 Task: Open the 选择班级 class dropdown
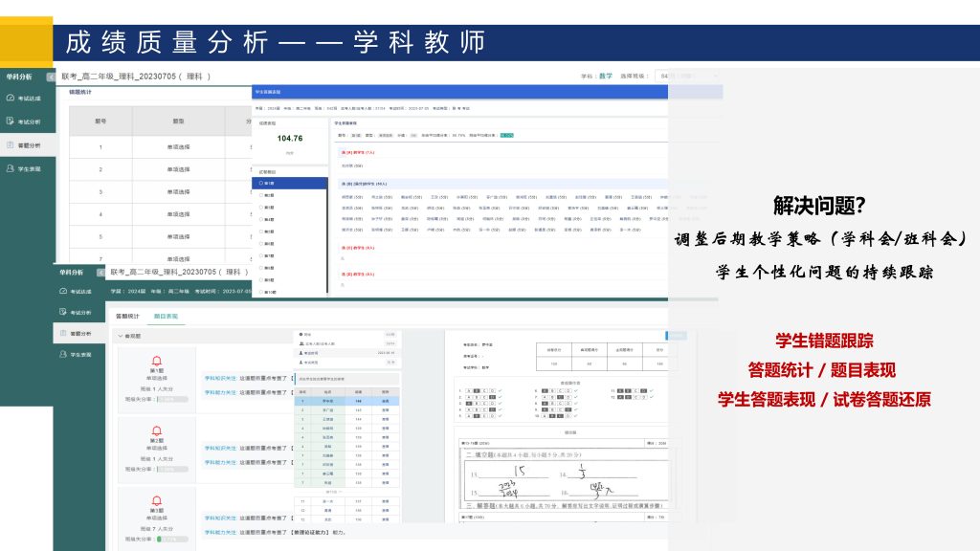[x=685, y=76]
